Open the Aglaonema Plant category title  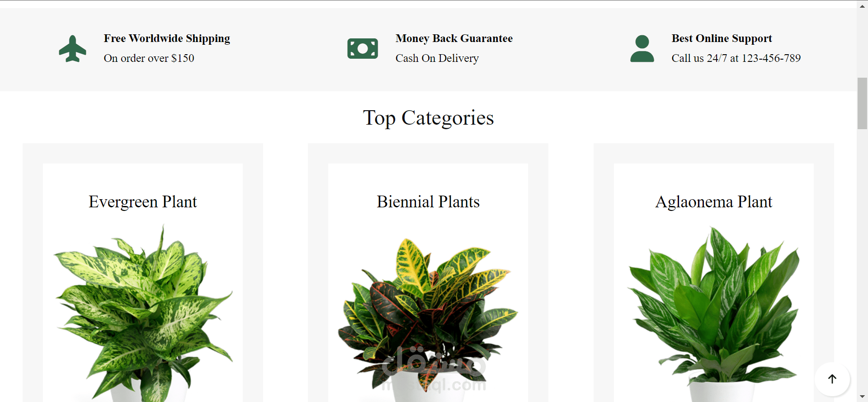point(714,202)
